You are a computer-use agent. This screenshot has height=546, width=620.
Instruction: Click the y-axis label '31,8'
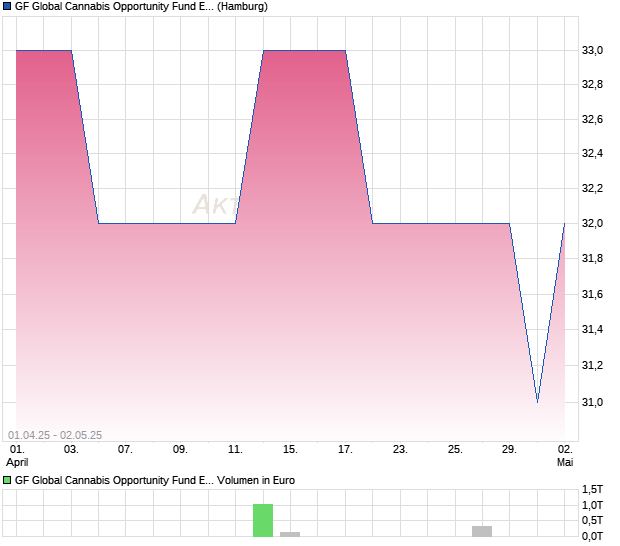point(592,258)
